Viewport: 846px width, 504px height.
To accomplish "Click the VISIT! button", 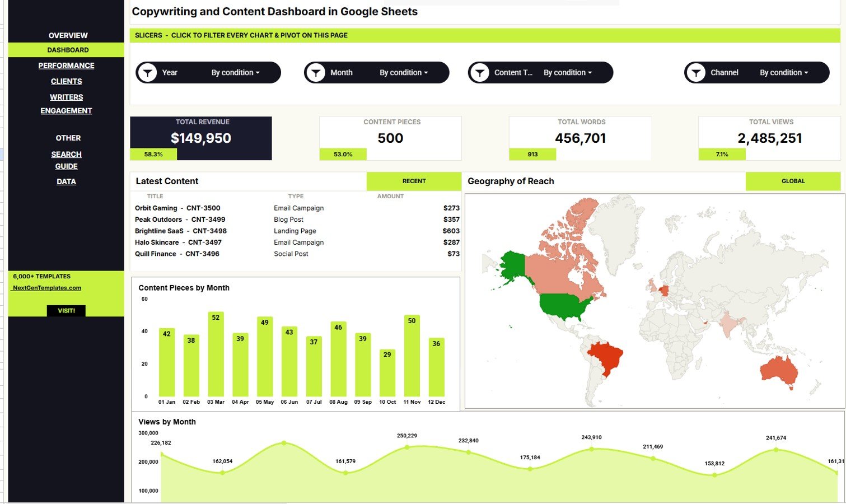I will [66, 311].
